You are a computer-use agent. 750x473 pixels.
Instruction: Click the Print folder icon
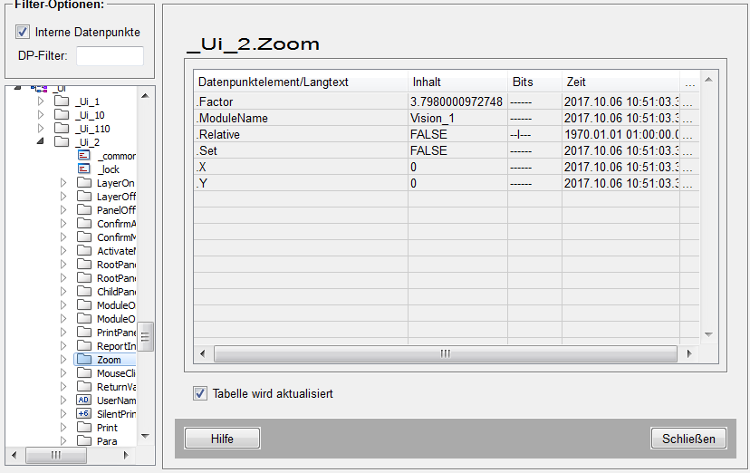(84, 427)
